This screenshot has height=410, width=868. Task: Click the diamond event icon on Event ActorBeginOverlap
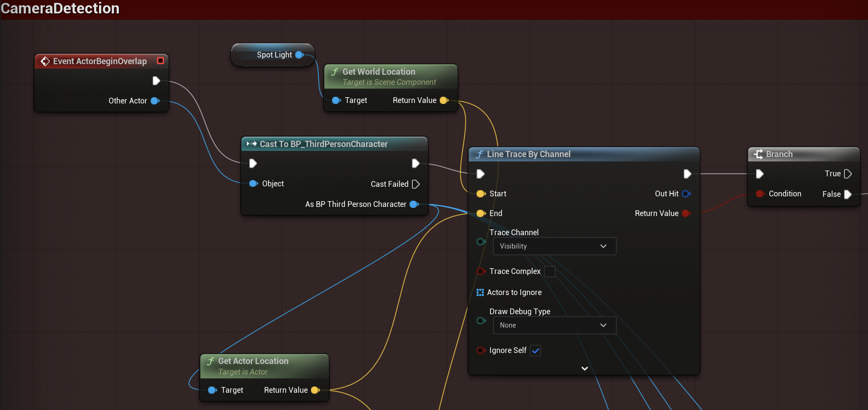pyautogui.click(x=45, y=61)
